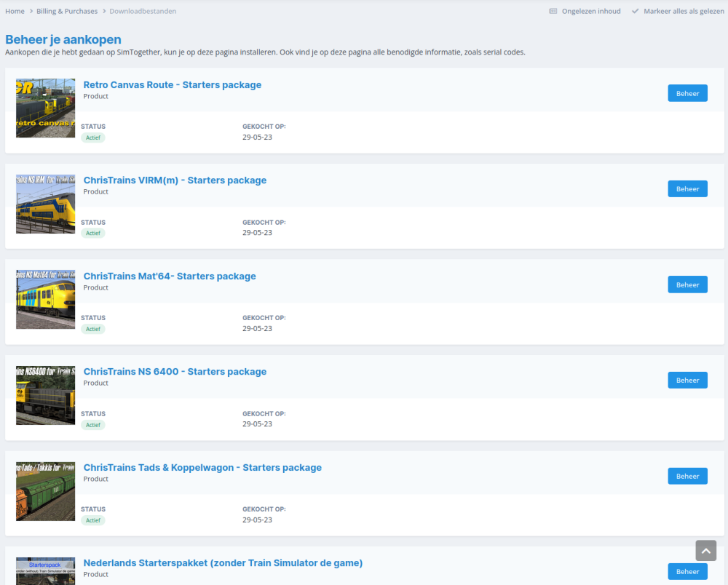Image resolution: width=728 pixels, height=585 pixels.
Task: Open Ongelezen inhoud from top bar
Action: (590, 11)
